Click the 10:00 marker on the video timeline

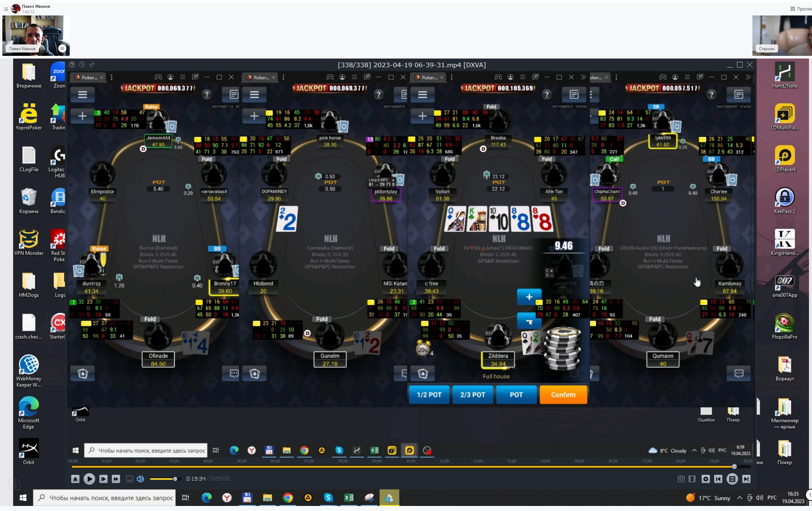[x=410, y=461]
